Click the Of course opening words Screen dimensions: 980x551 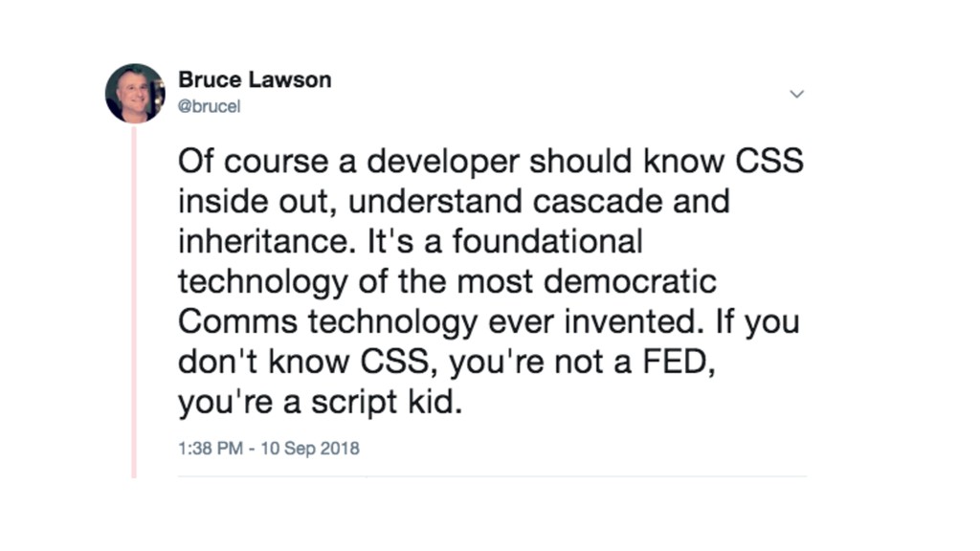click(253, 162)
